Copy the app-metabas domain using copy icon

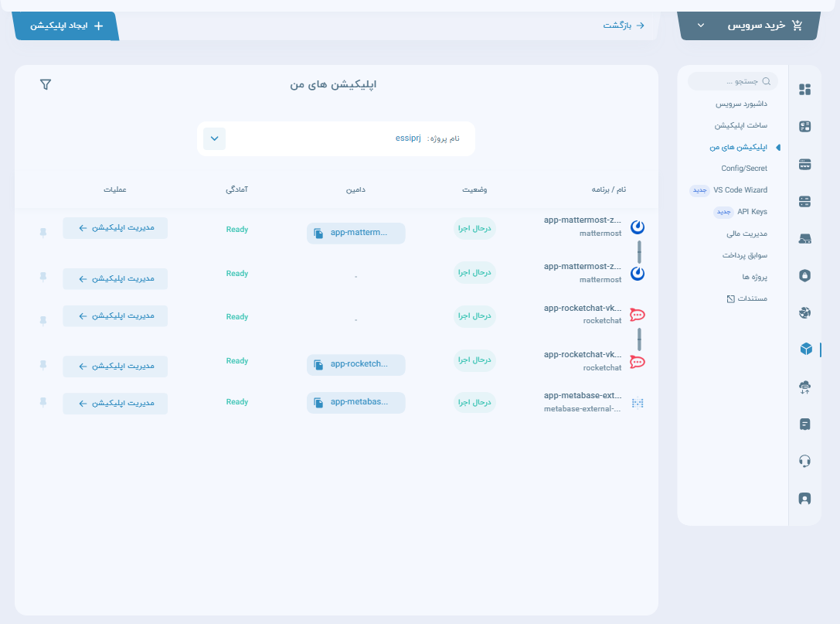point(318,403)
